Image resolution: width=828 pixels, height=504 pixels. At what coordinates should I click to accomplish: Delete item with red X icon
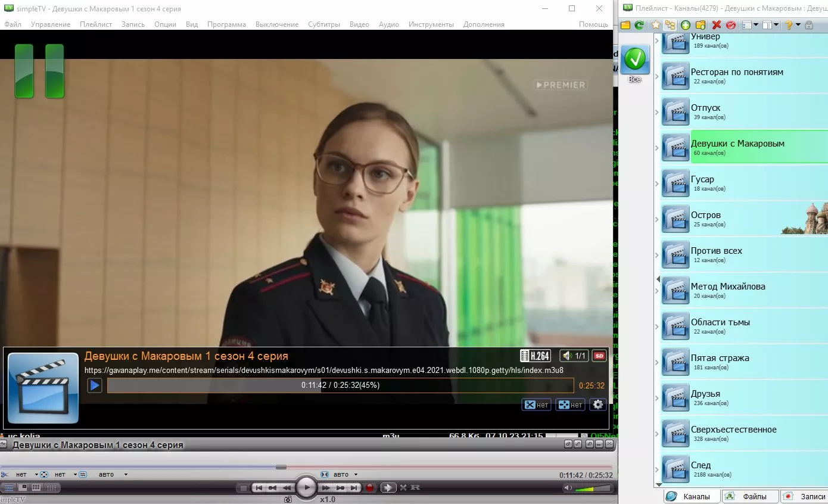(x=717, y=25)
